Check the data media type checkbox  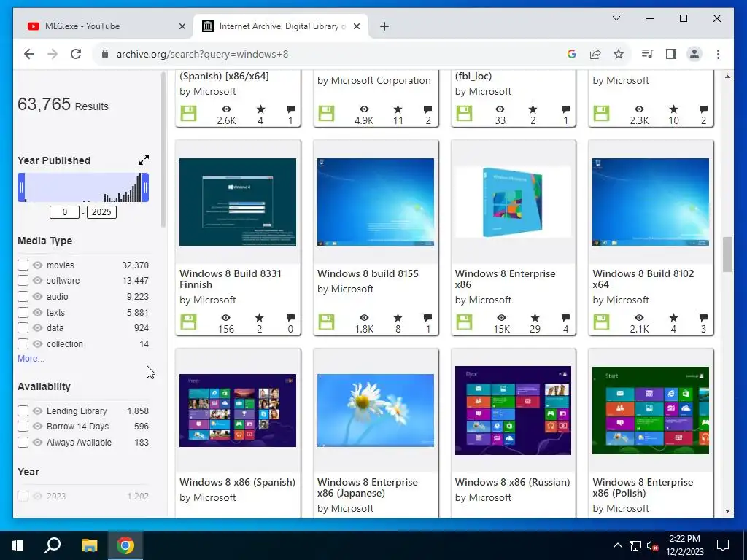23,328
